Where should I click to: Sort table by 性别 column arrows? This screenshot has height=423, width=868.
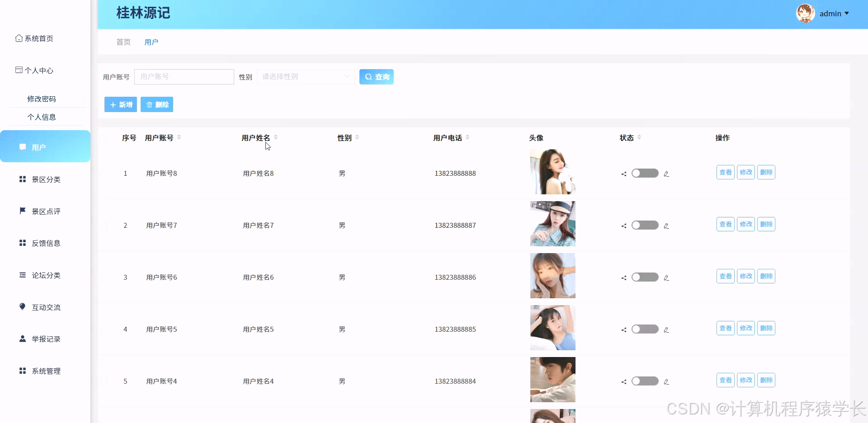(357, 137)
